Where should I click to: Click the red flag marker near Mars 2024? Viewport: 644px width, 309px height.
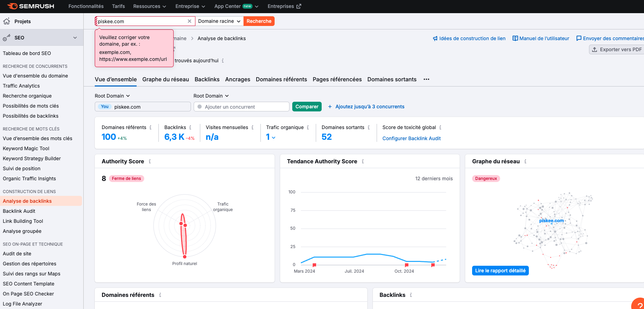click(314, 265)
